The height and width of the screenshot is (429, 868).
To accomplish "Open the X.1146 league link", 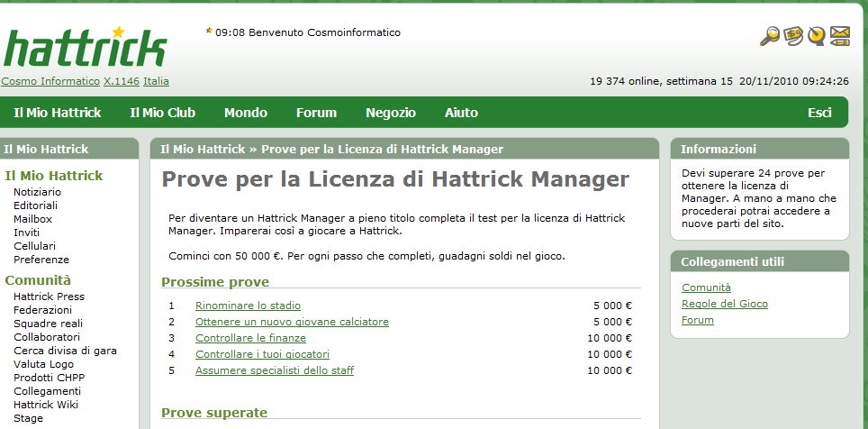I will pos(122,81).
